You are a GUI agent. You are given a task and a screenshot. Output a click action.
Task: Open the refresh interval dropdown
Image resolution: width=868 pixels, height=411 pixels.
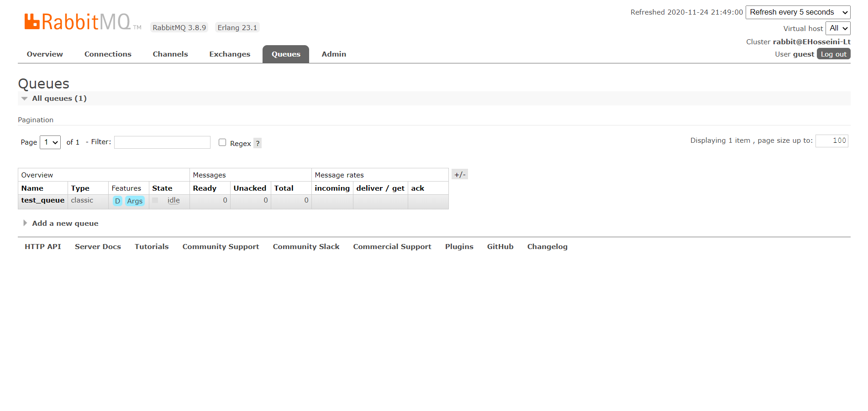(798, 12)
